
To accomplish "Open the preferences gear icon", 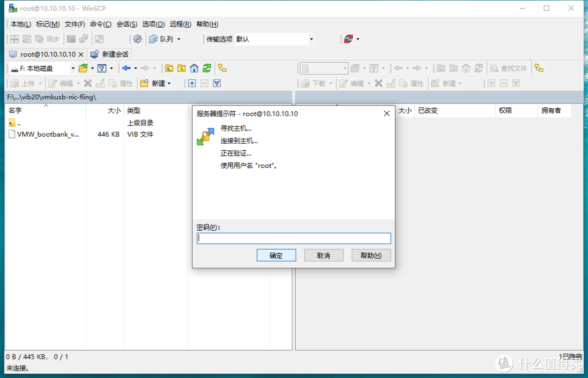I will [138, 39].
